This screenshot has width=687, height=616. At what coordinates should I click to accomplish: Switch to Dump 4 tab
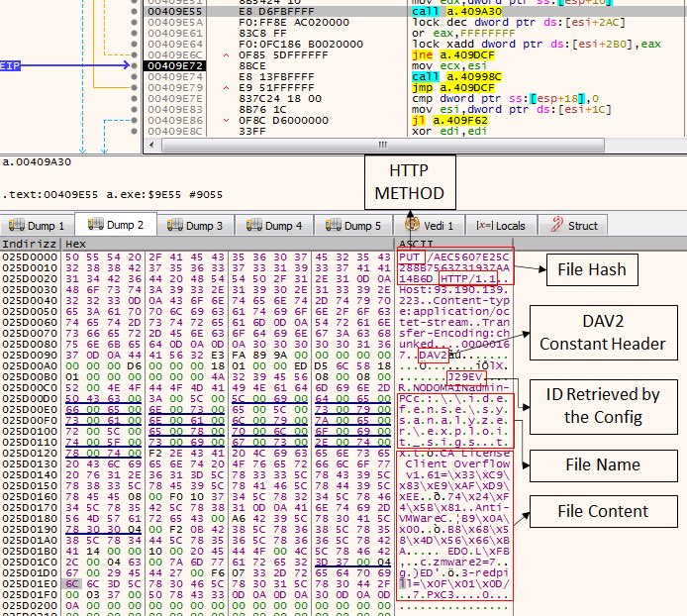coord(274,226)
